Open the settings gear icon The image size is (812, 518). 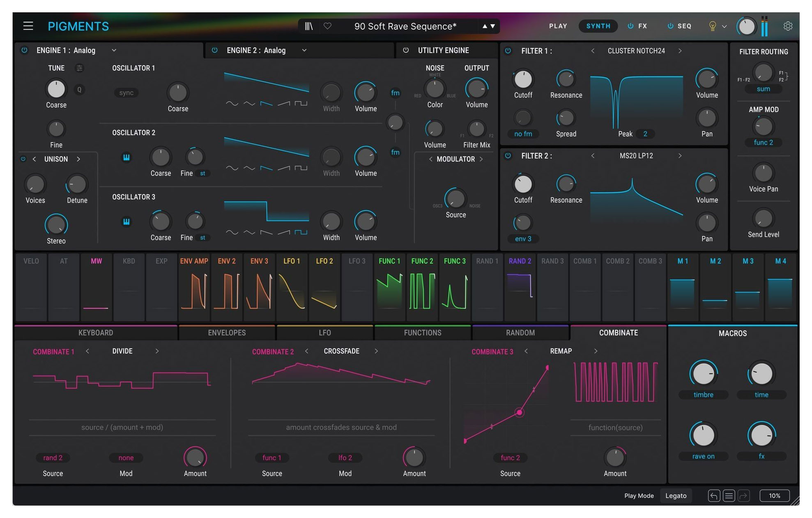787,26
